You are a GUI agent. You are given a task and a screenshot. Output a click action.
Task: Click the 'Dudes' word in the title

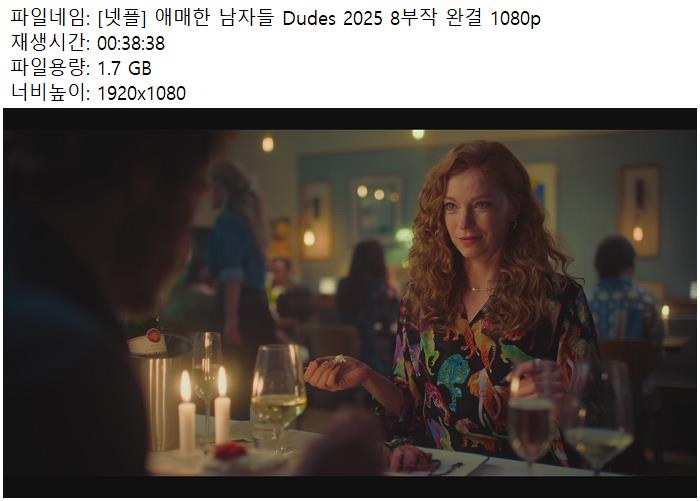(x=309, y=18)
